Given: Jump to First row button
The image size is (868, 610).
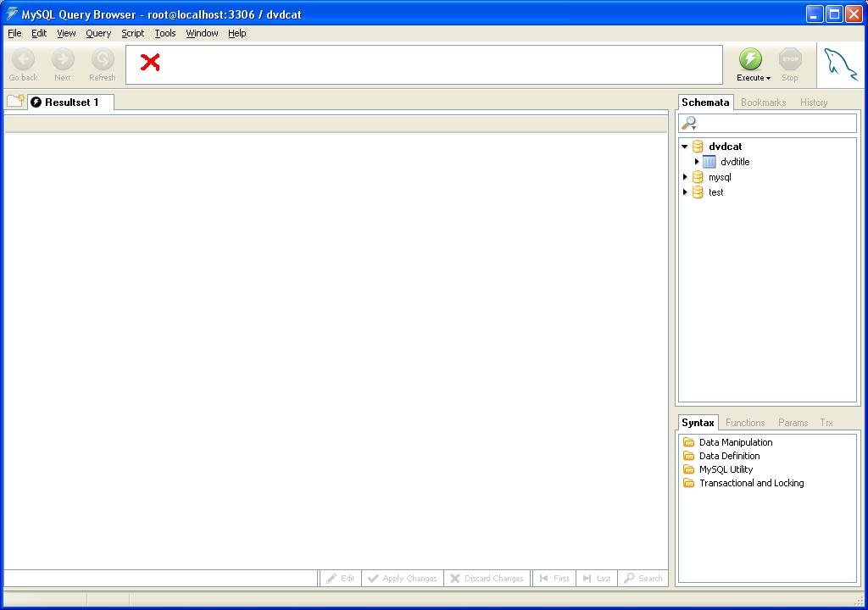Looking at the screenshot, I should pyautogui.click(x=554, y=578).
